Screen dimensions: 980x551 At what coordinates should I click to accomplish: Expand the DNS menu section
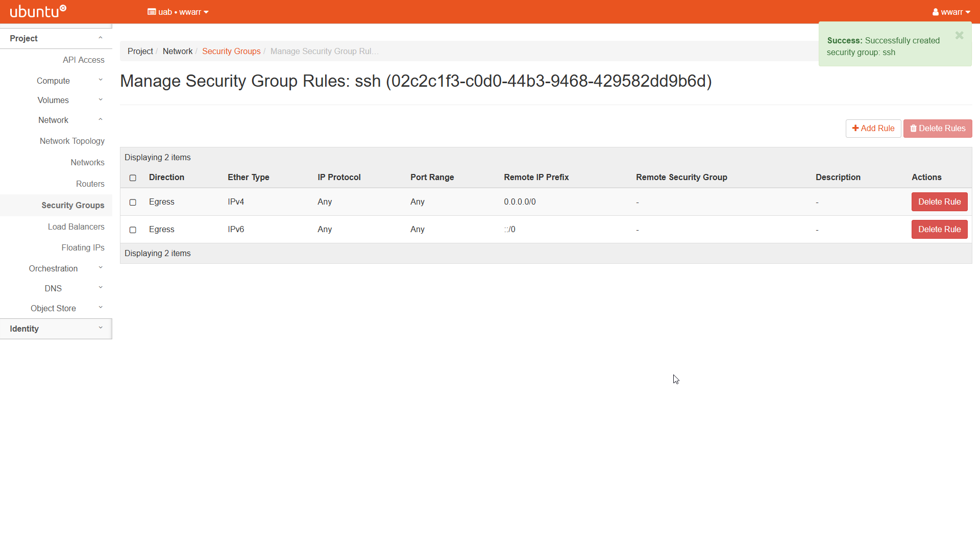[56, 288]
